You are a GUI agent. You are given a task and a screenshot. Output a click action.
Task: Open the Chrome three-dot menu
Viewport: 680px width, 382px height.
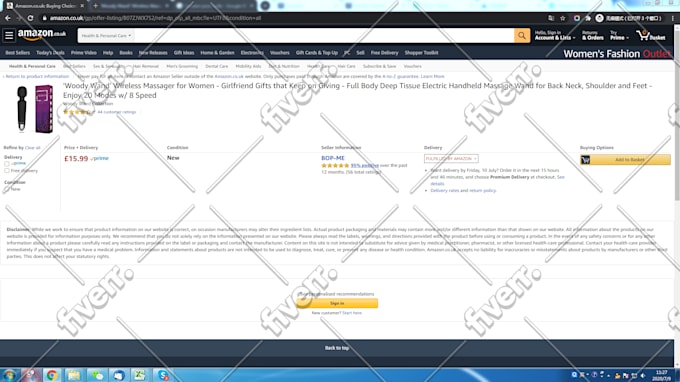point(673,18)
